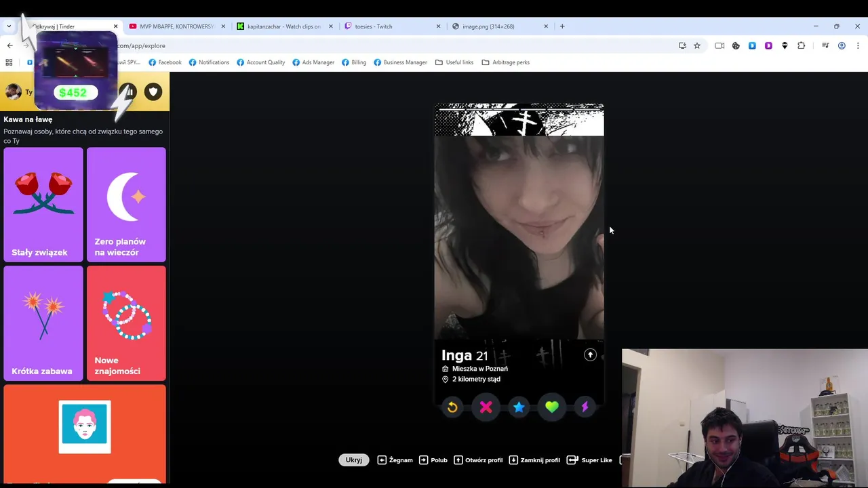Bookmark this page with the star icon
Viewport: 868px width, 488px height.
(x=697, y=45)
